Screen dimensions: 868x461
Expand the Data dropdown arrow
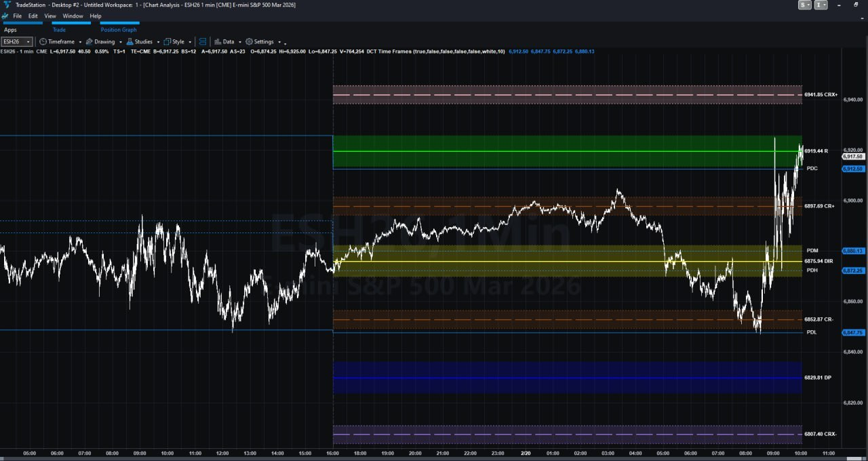tap(239, 42)
